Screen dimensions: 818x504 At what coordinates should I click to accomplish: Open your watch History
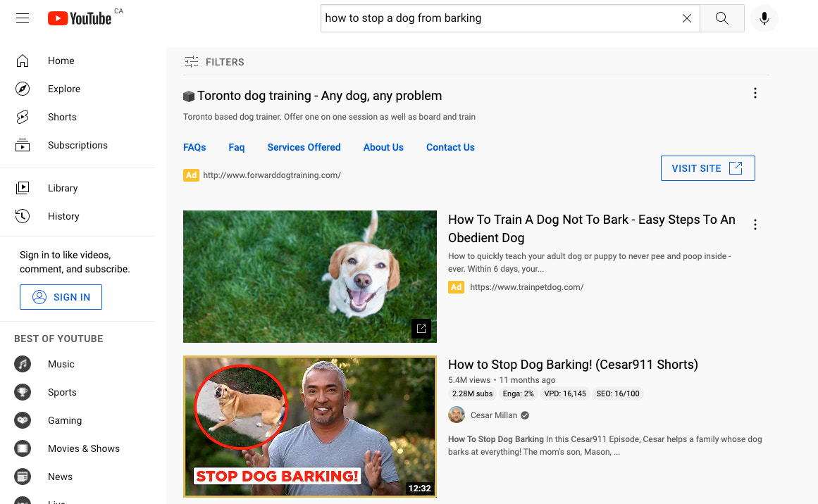click(x=63, y=216)
